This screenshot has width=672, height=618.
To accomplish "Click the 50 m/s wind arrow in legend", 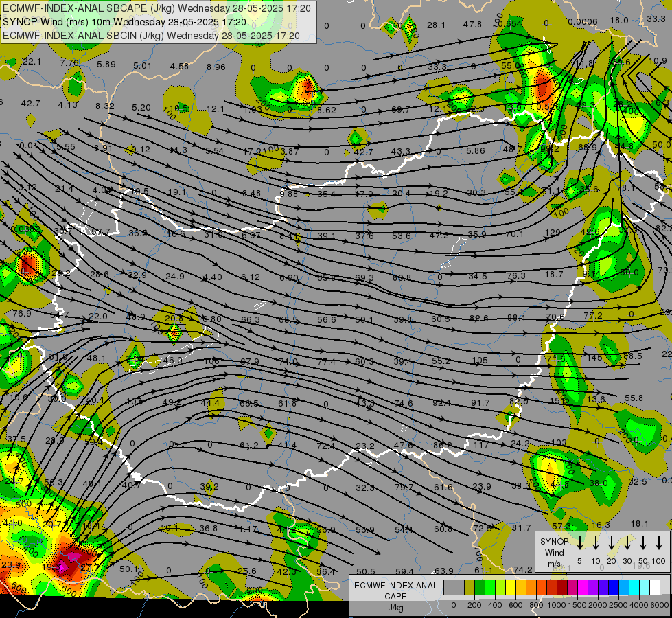I will 643,543.
